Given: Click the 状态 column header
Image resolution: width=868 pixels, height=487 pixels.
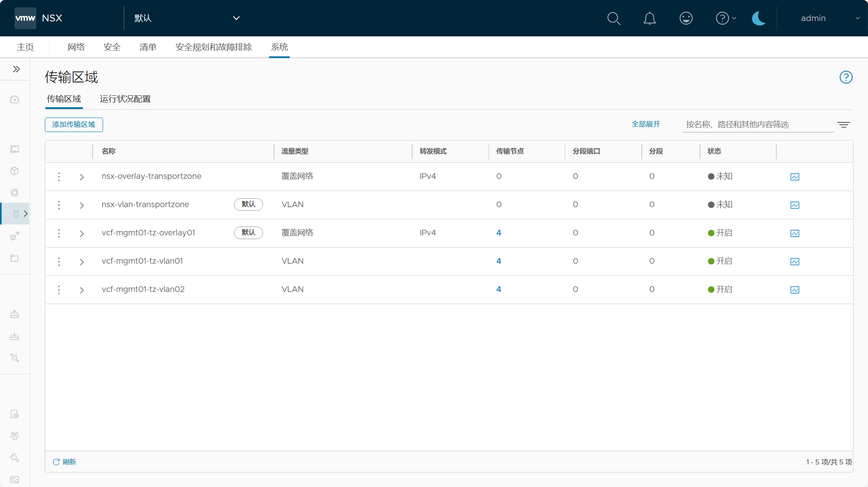Looking at the screenshot, I should [714, 151].
